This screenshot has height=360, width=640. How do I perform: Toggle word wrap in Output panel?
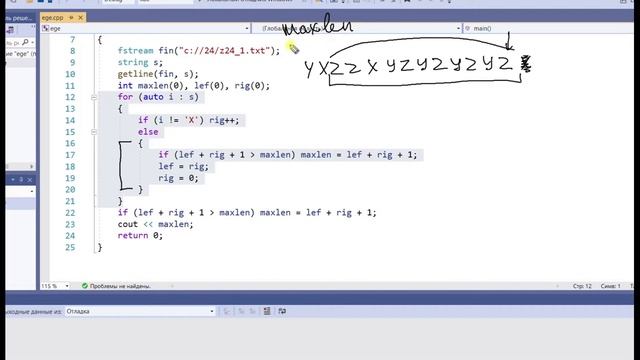click(282, 311)
